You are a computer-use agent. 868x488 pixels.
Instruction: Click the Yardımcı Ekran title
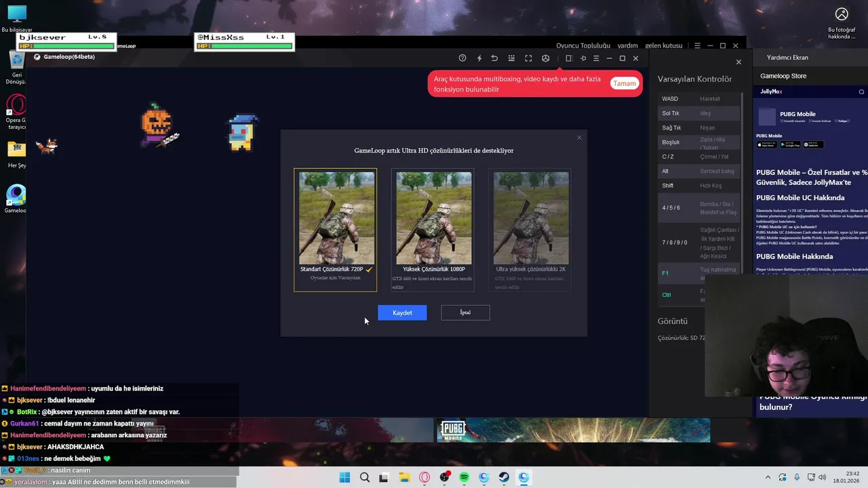tap(787, 58)
